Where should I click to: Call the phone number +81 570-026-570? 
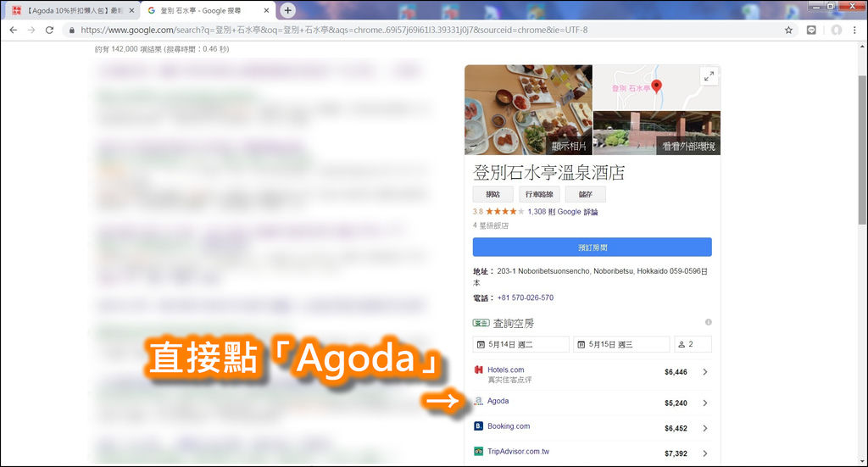pos(526,297)
